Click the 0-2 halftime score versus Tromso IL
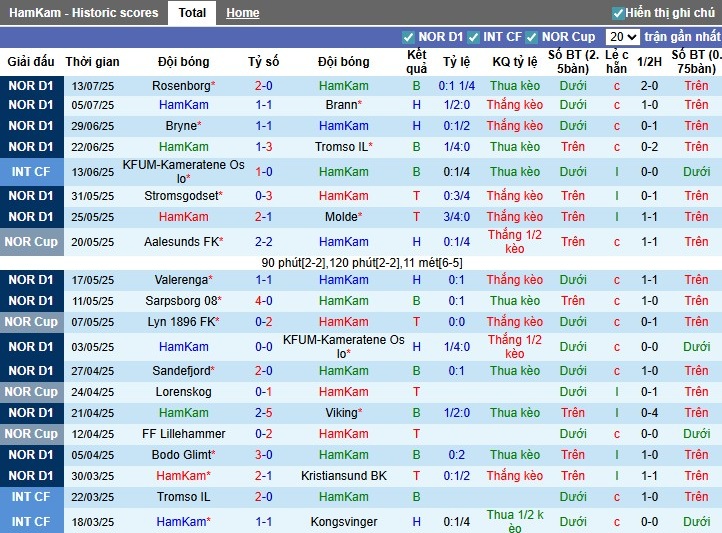The image size is (722, 533). (649, 147)
